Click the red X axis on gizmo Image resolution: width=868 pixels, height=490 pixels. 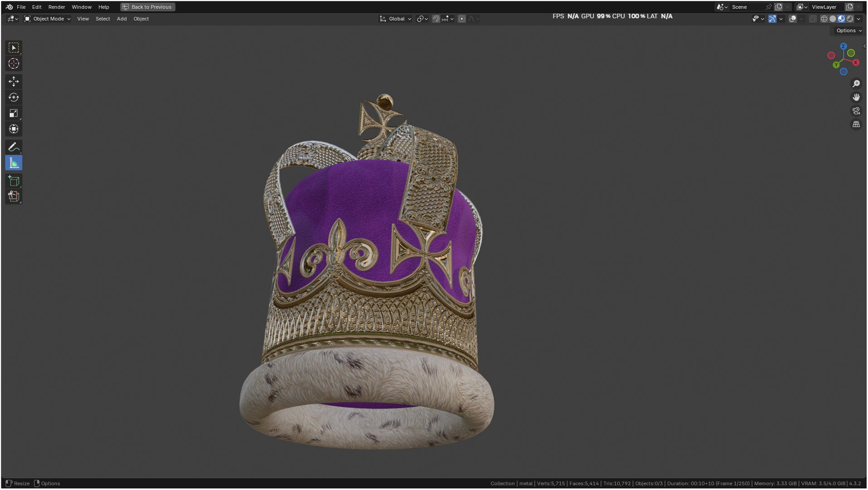[x=856, y=63]
